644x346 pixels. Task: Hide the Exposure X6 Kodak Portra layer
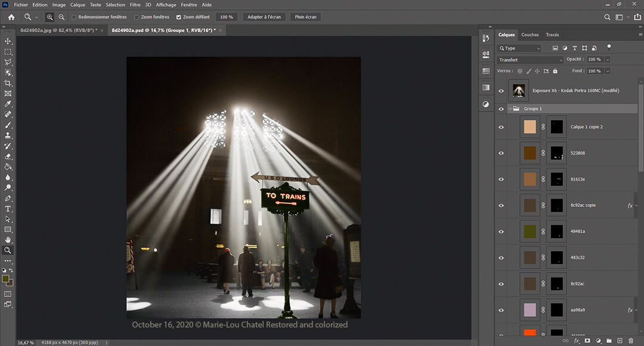501,91
